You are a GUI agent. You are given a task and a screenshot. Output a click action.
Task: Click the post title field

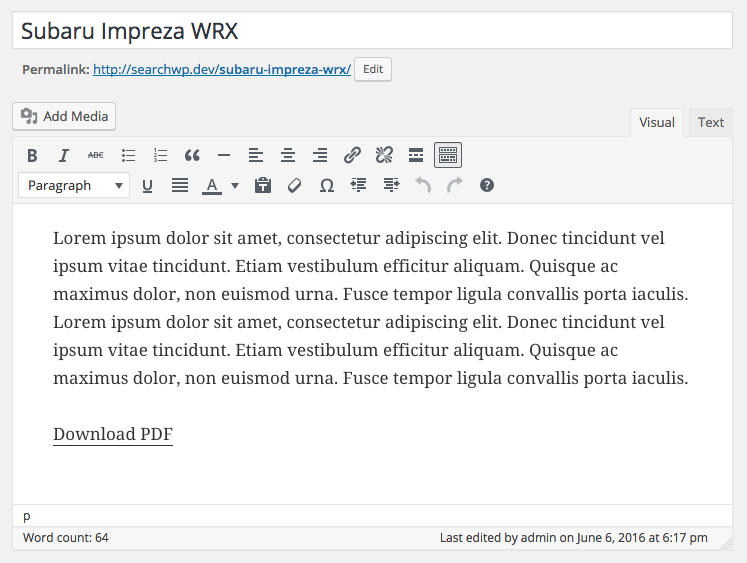373,30
